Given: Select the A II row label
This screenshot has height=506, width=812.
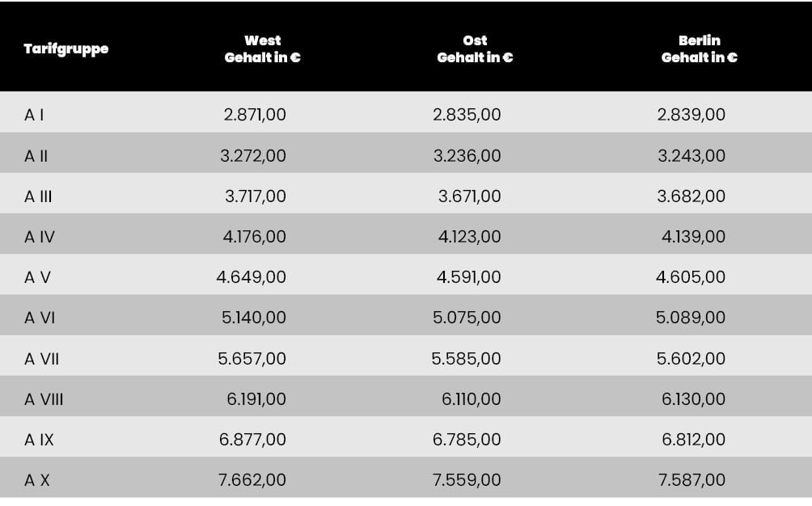Looking at the screenshot, I should (36, 155).
